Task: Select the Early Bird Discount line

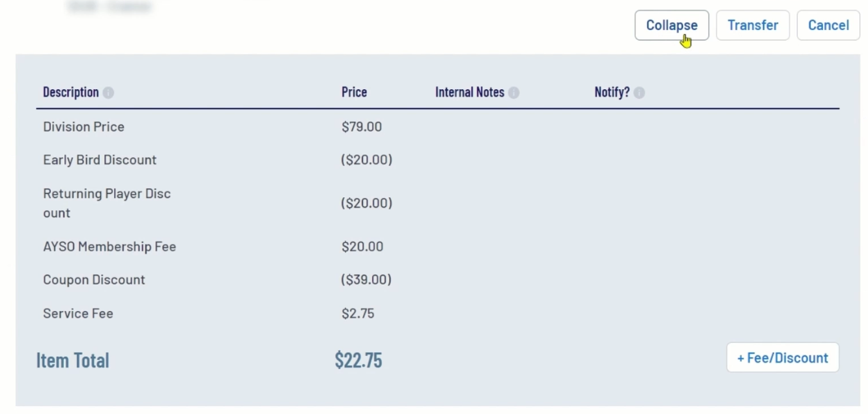Action: [x=100, y=160]
